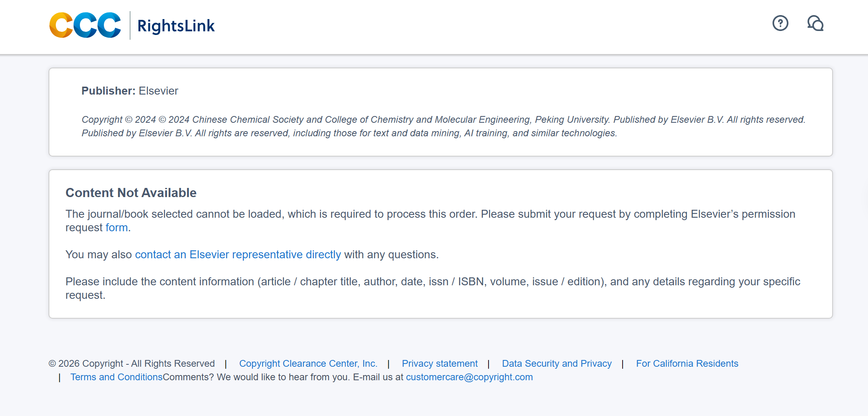The width and height of the screenshot is (868, 416).
Task: Click the RightsLink wordmark
Action: point(176,26)
